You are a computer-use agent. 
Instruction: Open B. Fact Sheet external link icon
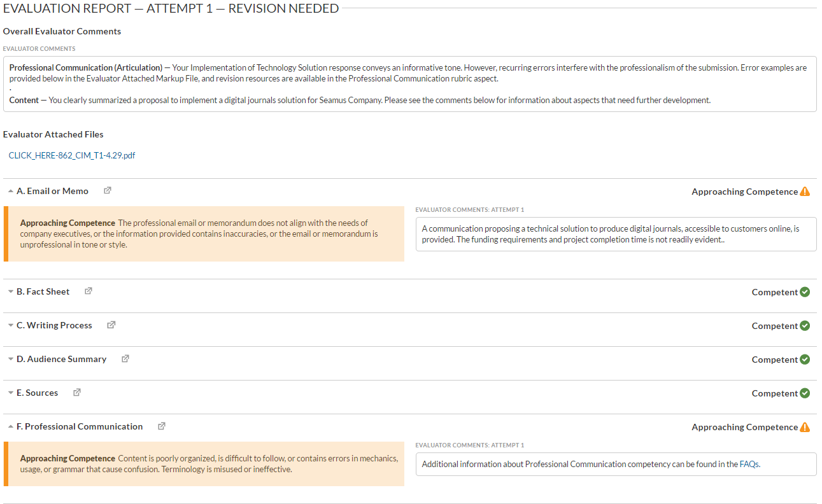point(89,291)
